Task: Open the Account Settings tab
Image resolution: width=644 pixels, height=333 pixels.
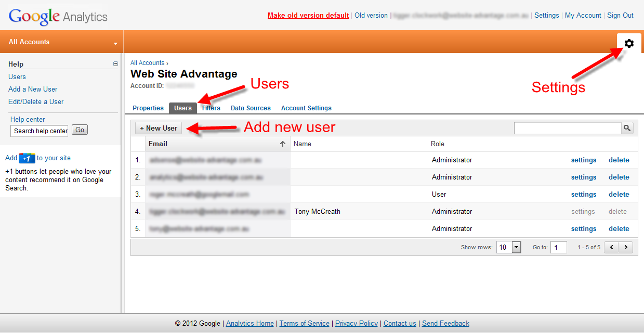Action: tap(306, 108)
